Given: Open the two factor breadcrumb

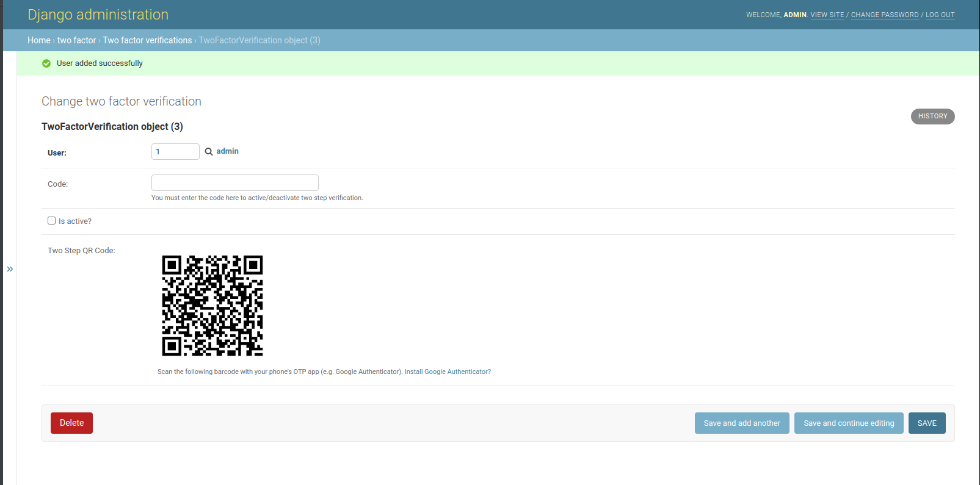Looking at the screenshot, I should click(x=76, y=40).
